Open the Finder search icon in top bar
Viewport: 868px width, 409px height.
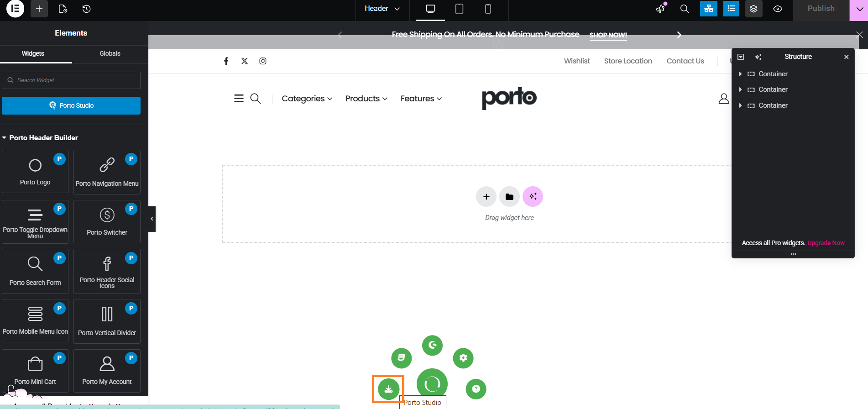[684, 9]
